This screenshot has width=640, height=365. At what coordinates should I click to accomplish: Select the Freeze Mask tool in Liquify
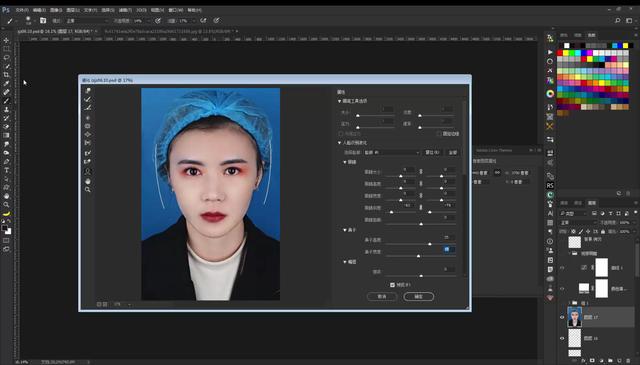point(88,153)
